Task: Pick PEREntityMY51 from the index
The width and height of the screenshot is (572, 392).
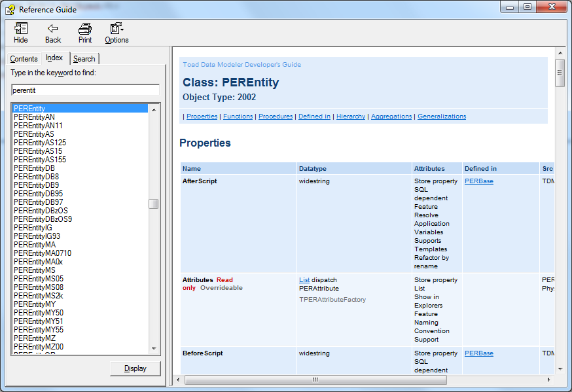Action: [39, 321]
